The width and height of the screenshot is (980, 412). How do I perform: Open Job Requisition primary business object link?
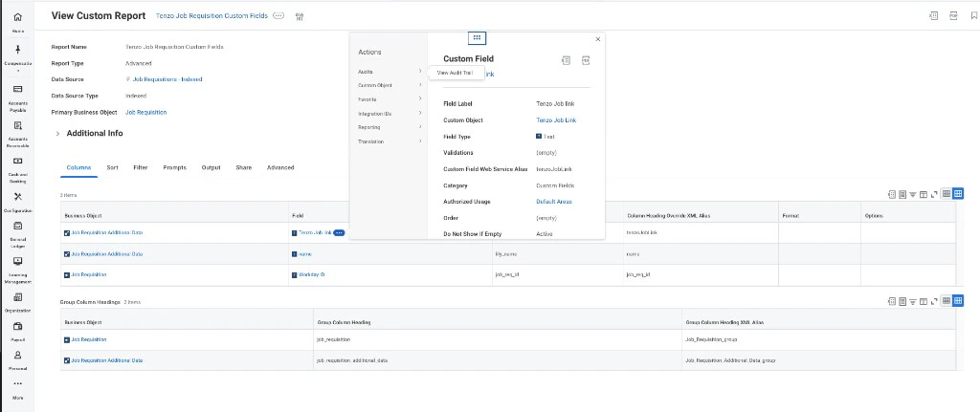(146, 113)
